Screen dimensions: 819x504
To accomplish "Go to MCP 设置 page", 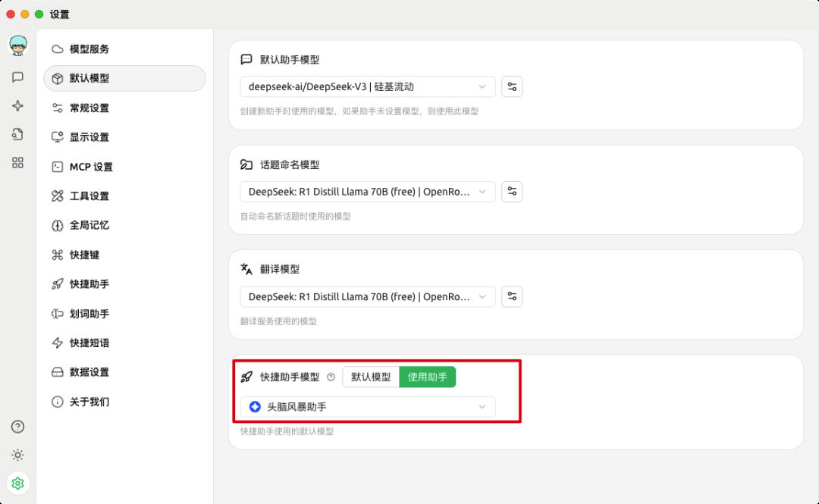I will point(125,167).
